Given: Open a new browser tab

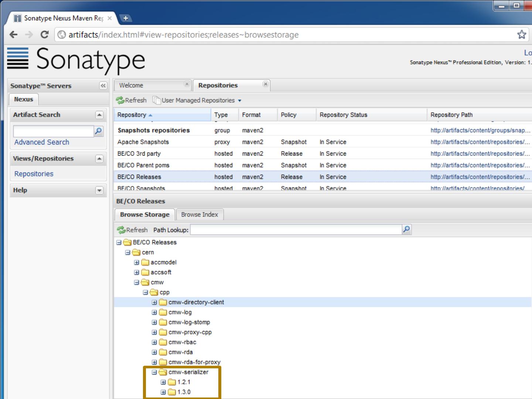Looking at the screenshot, I should (x=126, y=18).
